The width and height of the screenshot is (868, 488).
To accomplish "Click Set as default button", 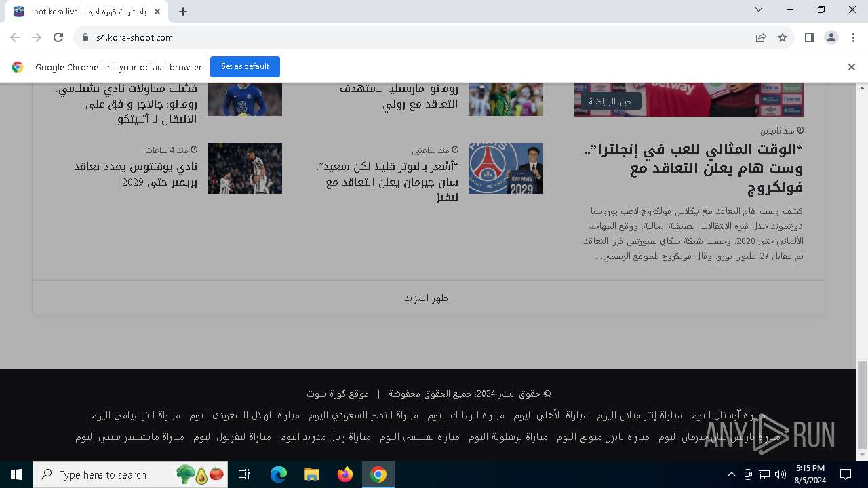I will click(245, 66).
